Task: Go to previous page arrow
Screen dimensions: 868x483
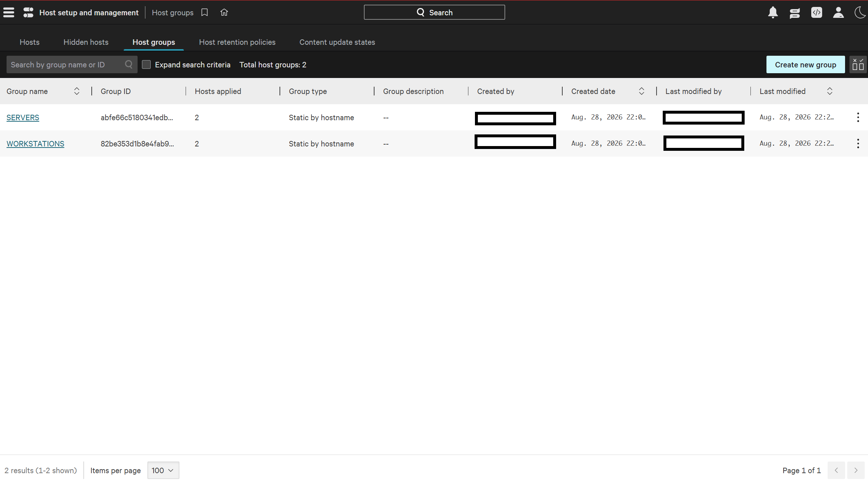Action: (836, 470)
